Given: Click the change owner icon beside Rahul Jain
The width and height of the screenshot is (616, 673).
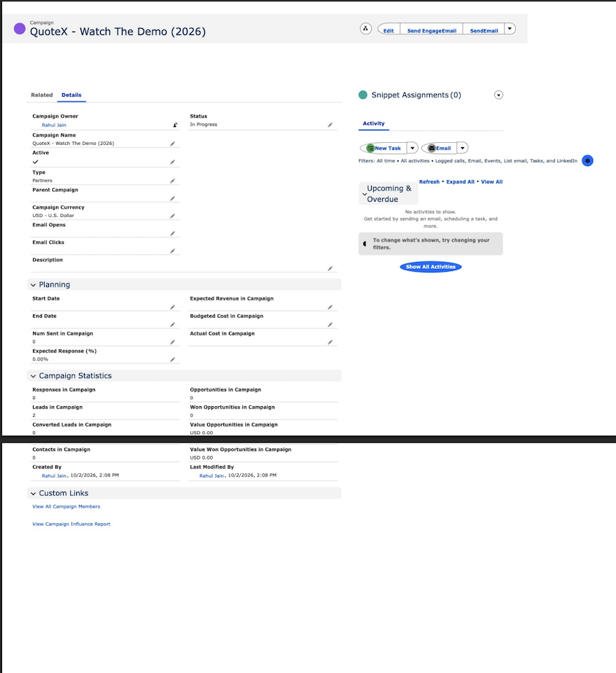Looking at the screenshot, I should point(175,125).
